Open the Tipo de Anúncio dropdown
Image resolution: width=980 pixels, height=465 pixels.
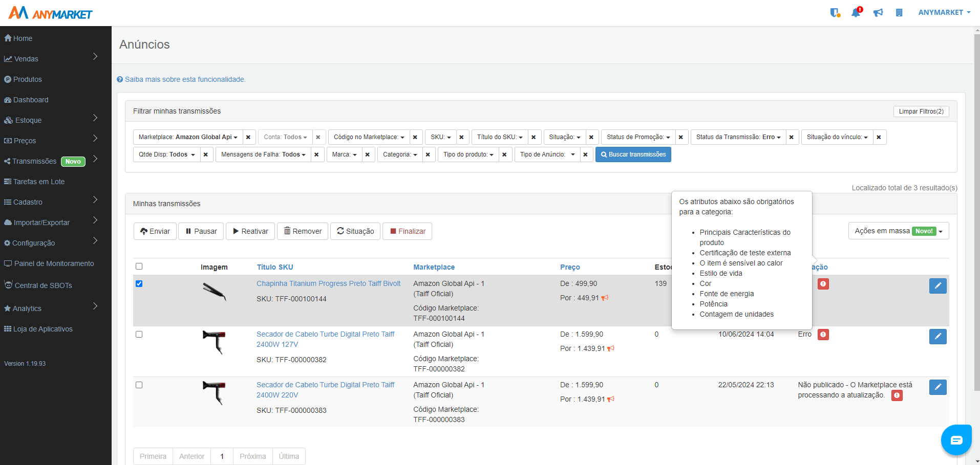point(547,154)
